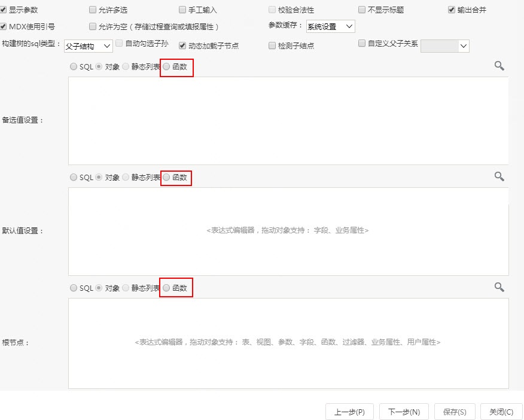Select 静态列表 radio for 根节点

tap(126, 288)
